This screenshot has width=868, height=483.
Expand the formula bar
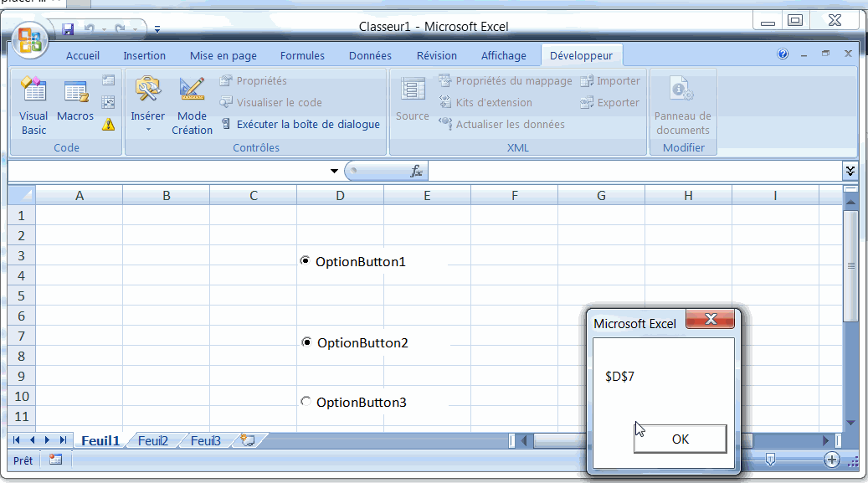point(850,171)
